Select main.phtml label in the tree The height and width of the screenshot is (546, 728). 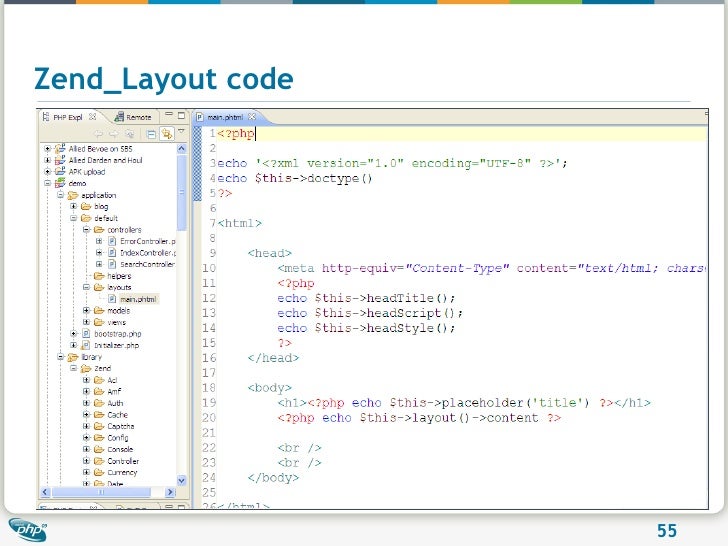138,299
